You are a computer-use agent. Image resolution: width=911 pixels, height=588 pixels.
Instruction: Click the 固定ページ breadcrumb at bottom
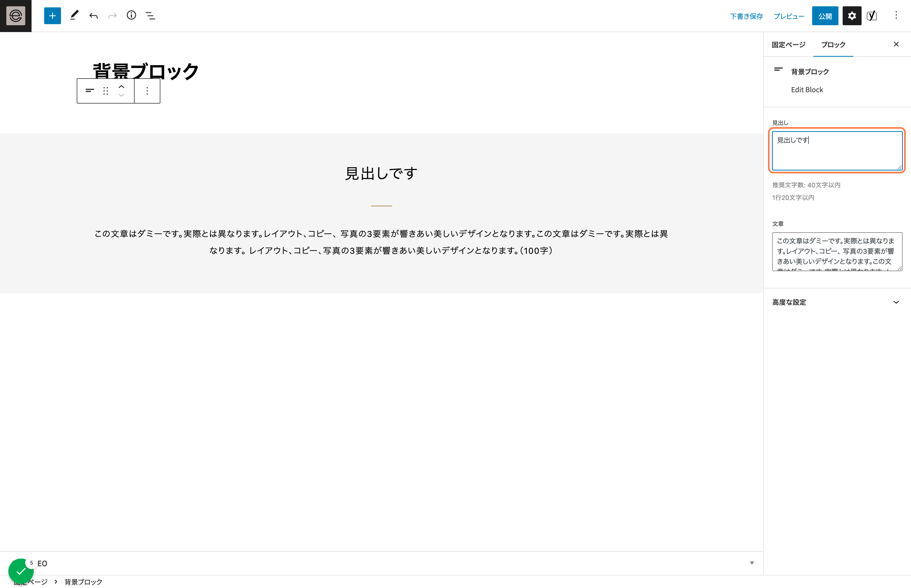[x=30, y=581]
